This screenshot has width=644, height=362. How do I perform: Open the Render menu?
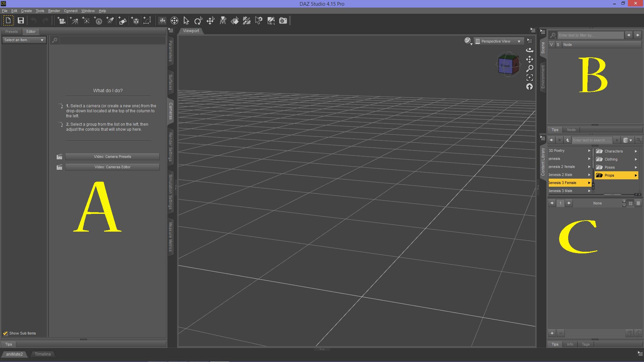pyautogui.click(x=54, y=11)
